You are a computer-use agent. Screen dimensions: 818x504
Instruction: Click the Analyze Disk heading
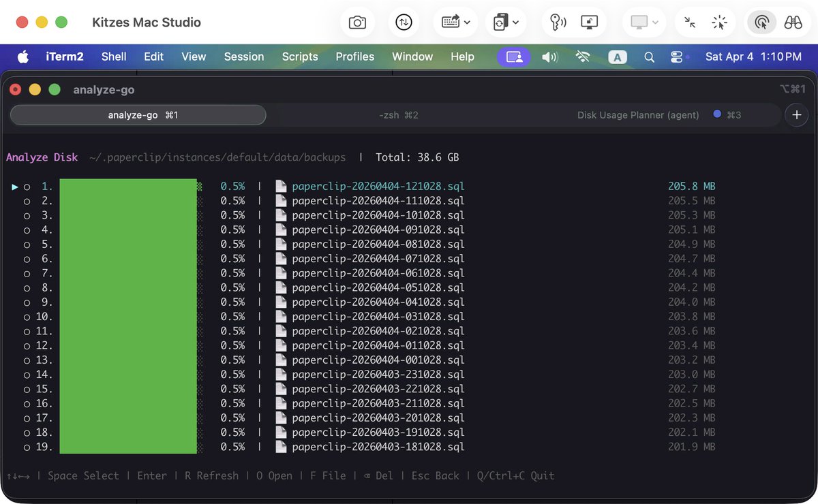42,157
